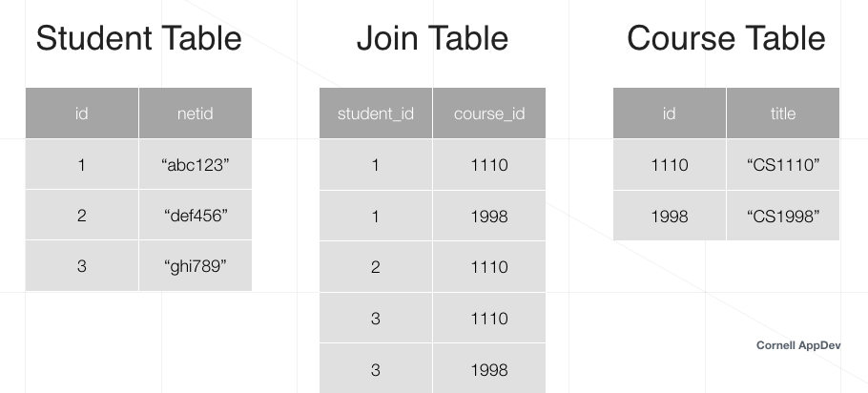The width and height of the screenshot is (868, 393).
Task: Click the "Course Table" heading
Action: pyautogui.click(x=726, y=39)
